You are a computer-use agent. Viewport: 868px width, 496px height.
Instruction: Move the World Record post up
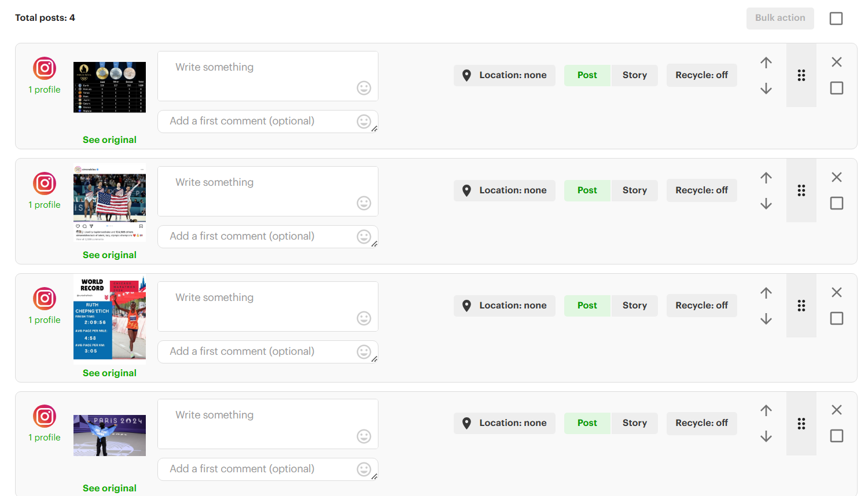click(x=766, y=293)
